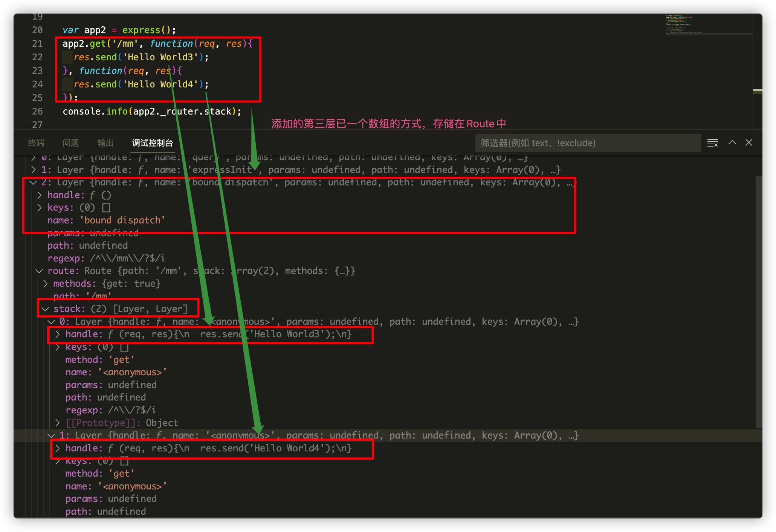Switch to the 终端 tab
Screen dimensions: 776x532
click(x=36, y=143)
